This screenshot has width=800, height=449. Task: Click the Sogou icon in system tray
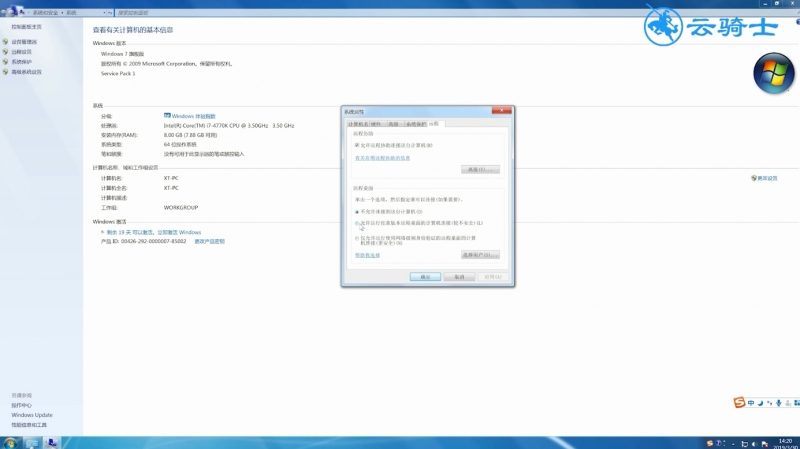point(710,443)
